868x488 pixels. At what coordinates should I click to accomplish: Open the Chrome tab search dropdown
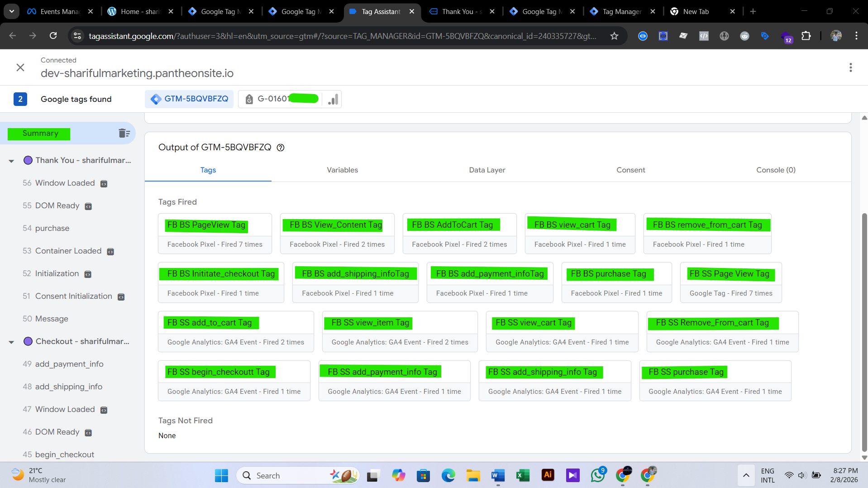11,11
